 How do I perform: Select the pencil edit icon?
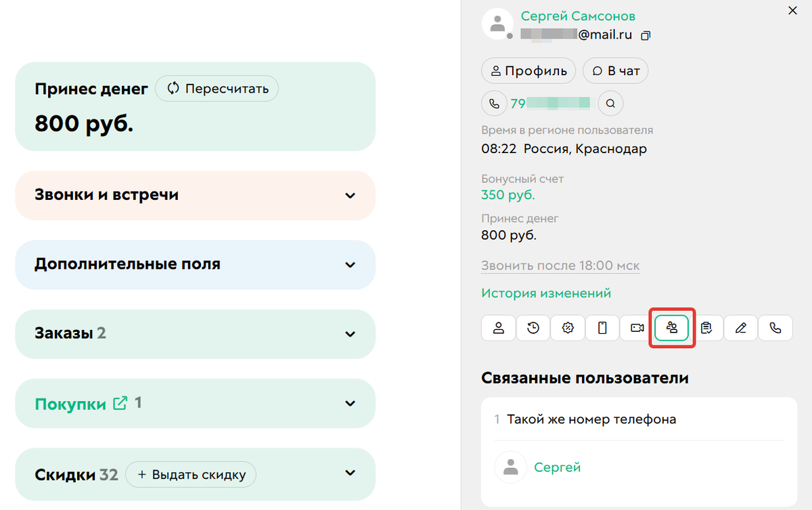740,328
